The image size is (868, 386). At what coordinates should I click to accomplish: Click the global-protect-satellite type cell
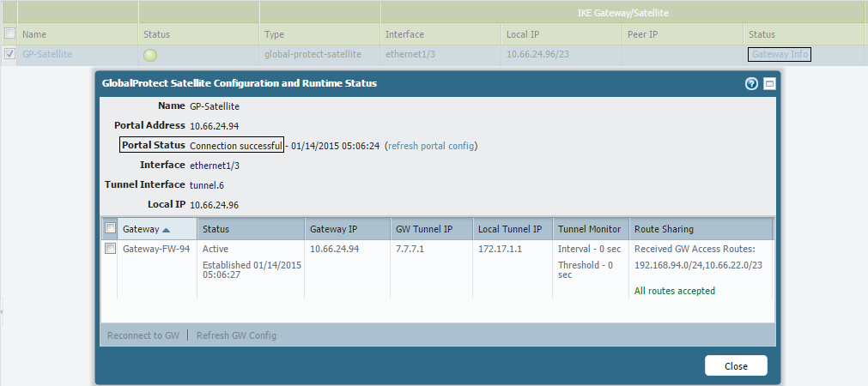point(313,54)
